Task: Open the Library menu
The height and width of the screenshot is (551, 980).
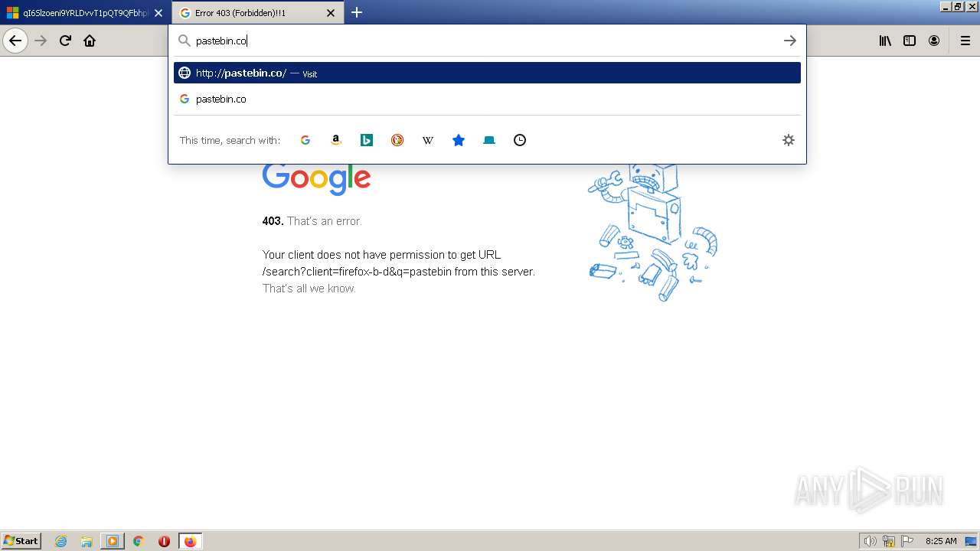Action: point(885,41)
